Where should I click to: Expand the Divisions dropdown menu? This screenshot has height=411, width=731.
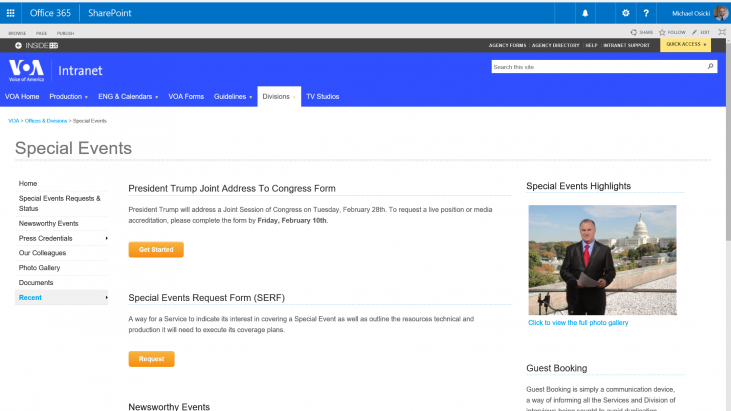point(279,96)
